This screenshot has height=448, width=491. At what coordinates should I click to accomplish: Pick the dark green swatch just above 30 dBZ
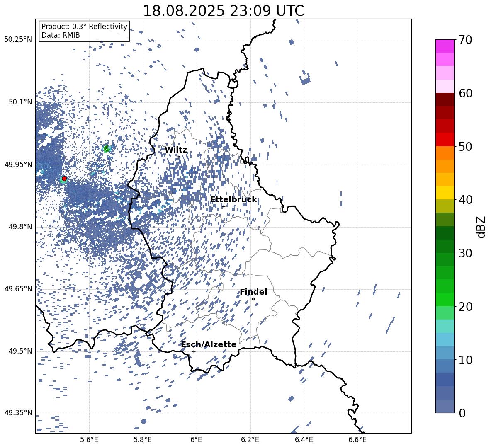pos(445,246)
